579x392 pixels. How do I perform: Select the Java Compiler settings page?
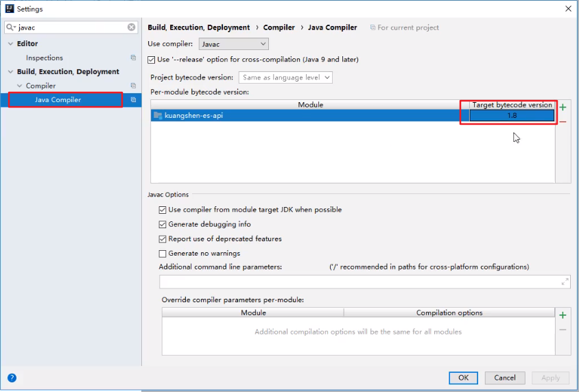click(58, 100)
